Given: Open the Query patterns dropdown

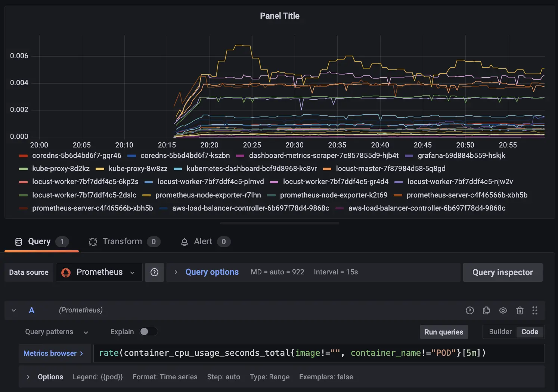Looking at the screenshot, I should (x=57, y=332).
